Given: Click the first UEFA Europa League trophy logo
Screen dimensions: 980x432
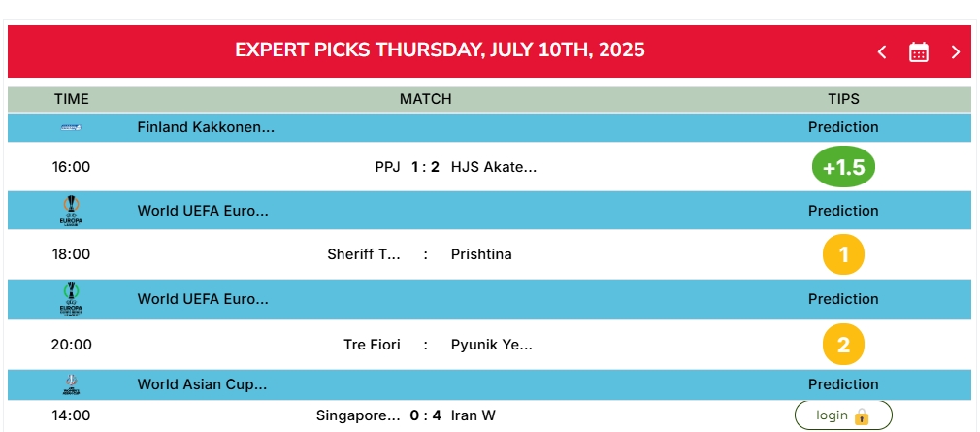Looking at the screenshot, I should (x=71, y=211).
